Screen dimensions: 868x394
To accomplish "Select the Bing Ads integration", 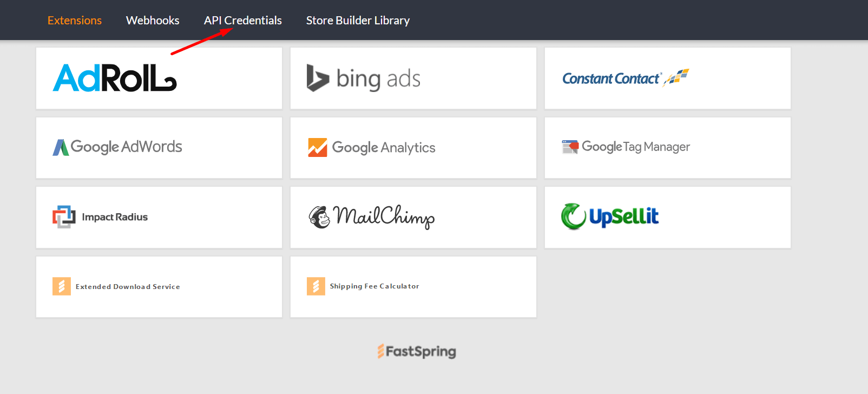I will [x=413, y=78].
